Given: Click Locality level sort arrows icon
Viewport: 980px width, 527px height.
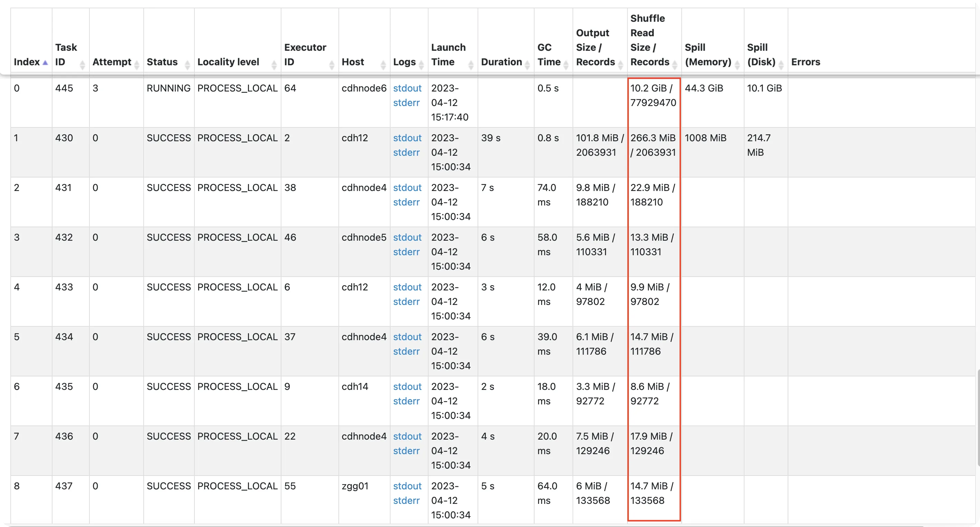Looking at the screenshot, I should coord(274,65).
